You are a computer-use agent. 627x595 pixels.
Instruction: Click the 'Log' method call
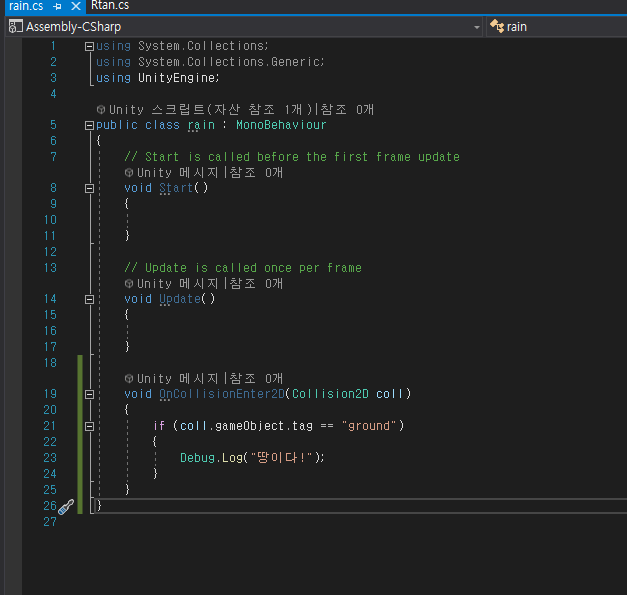(x=232, y=458)
